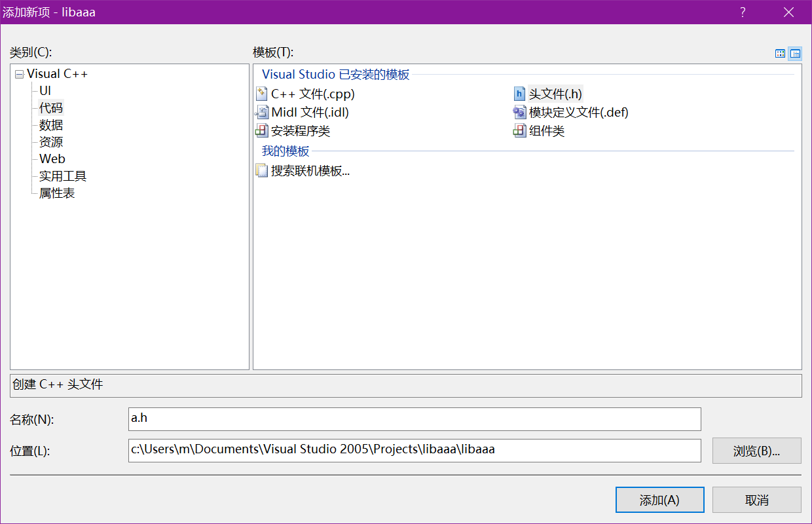812x524 pixels.
Task: Click the 添加(A) button
Action: coord(659,500)
